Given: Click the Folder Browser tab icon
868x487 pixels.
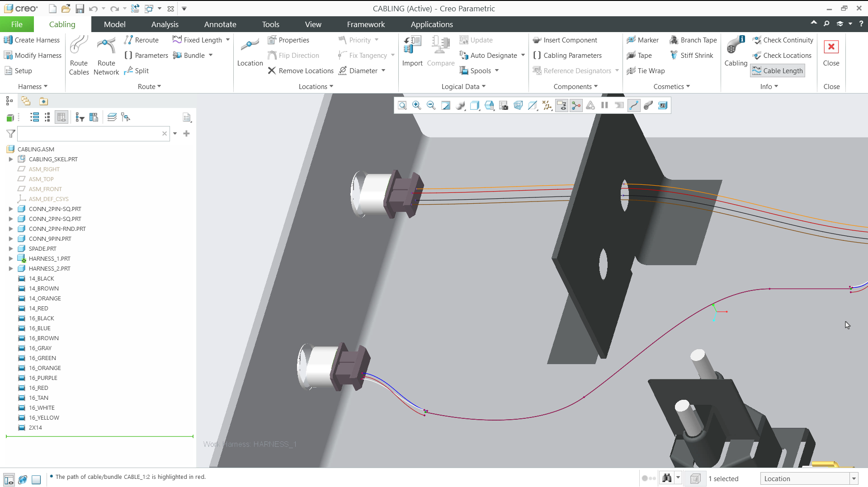Looking at the screenshot, I should tap(26, 101).
